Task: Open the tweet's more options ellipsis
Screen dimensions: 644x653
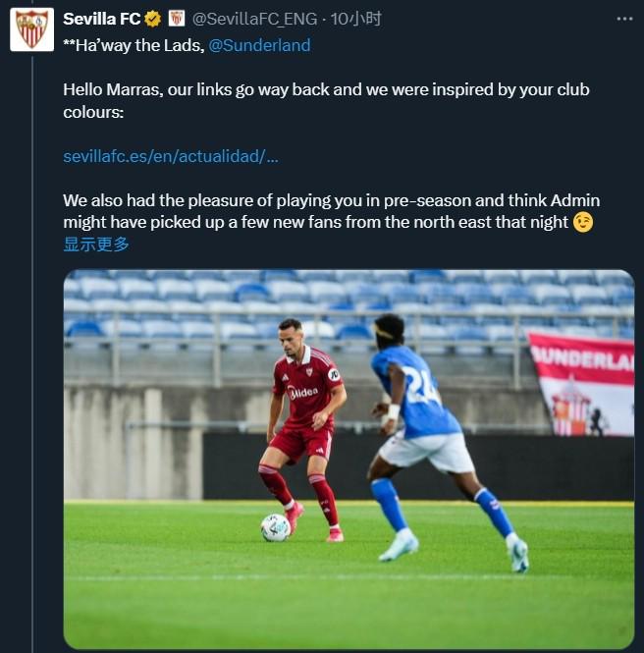Action: tap(623, 19)
